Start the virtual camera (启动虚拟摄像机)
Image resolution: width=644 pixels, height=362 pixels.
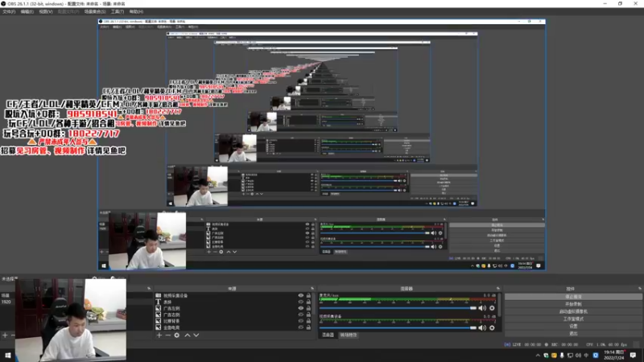coord(573,311)
